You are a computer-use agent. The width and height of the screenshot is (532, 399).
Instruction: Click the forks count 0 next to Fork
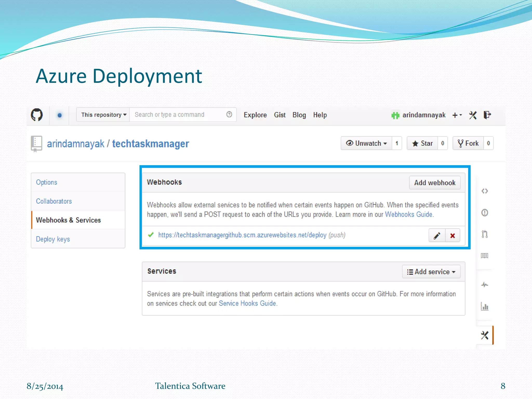[x=488, y=143]
